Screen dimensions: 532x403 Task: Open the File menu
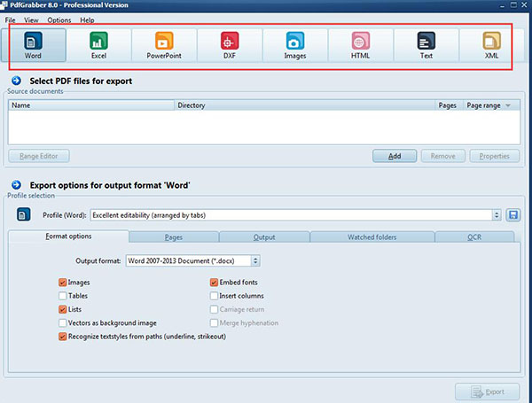(10, 20)
